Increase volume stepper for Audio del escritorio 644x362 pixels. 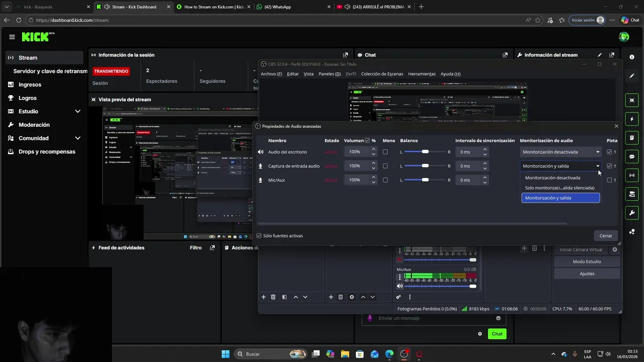373,149
